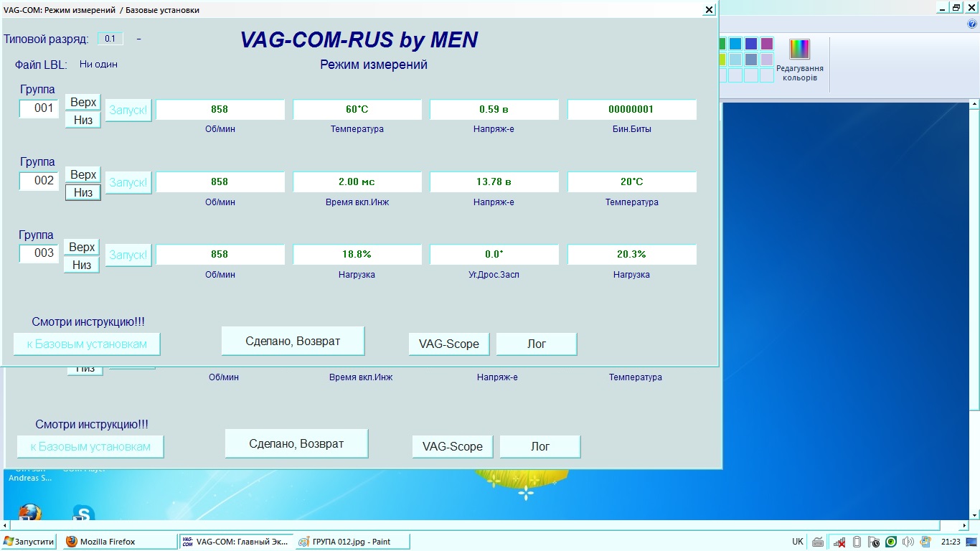Select the light blue Paint palette swatch
Screen dimensions: 980x551
[x=735, y=60]
